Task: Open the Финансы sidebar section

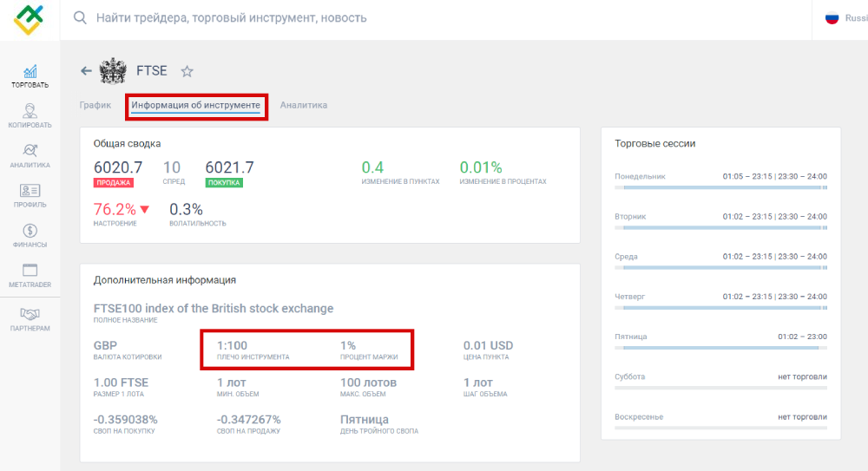Action: coord(30,236)
